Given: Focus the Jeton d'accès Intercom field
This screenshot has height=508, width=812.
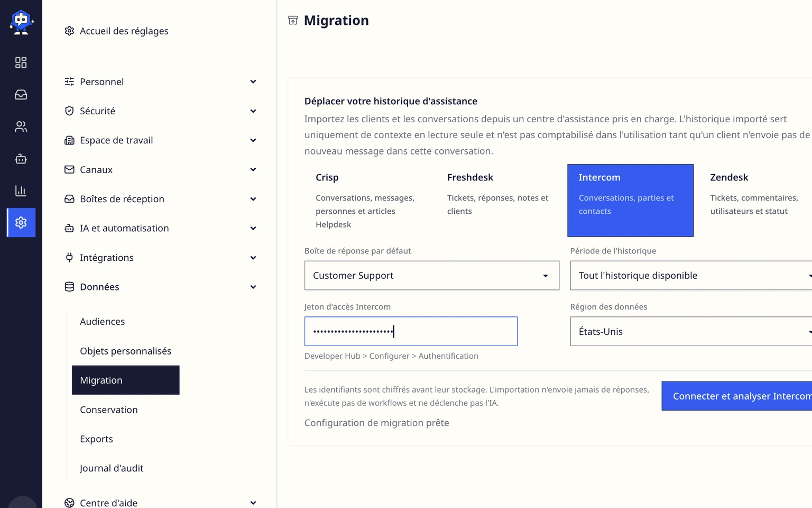Looking at the screenshot, I should click(411, 331).
